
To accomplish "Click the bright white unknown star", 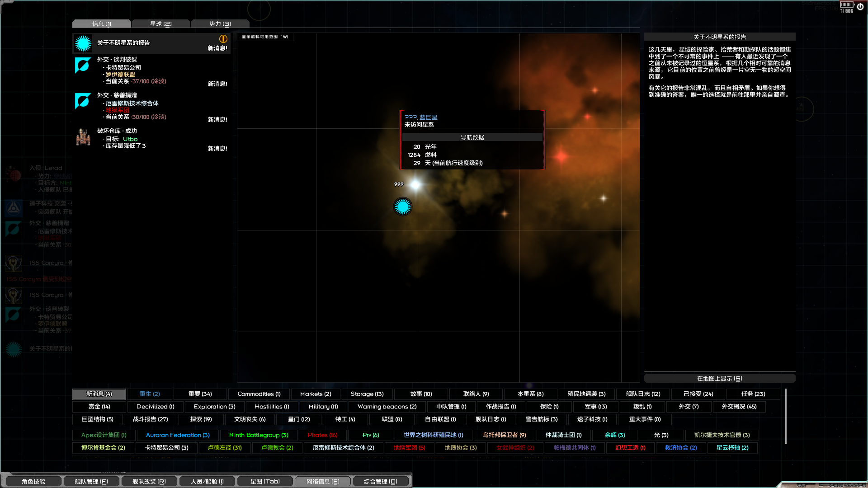I will (415, 184).
